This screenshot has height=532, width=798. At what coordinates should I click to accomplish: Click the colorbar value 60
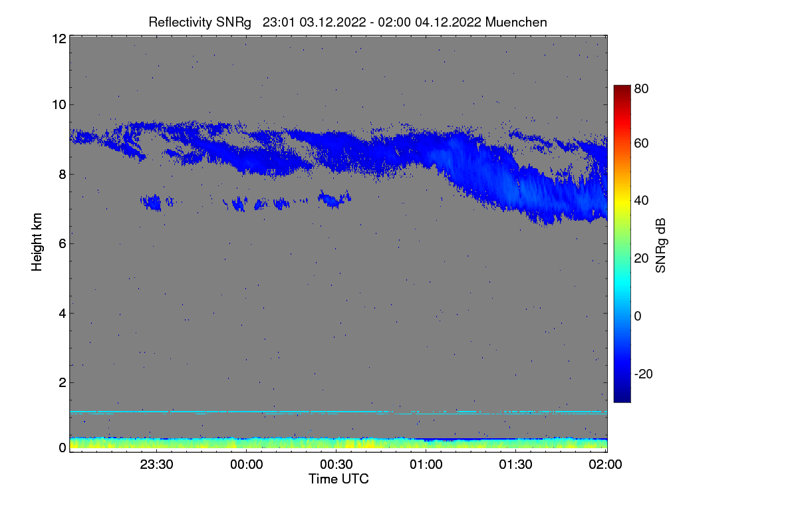click(x=642, y=143)
